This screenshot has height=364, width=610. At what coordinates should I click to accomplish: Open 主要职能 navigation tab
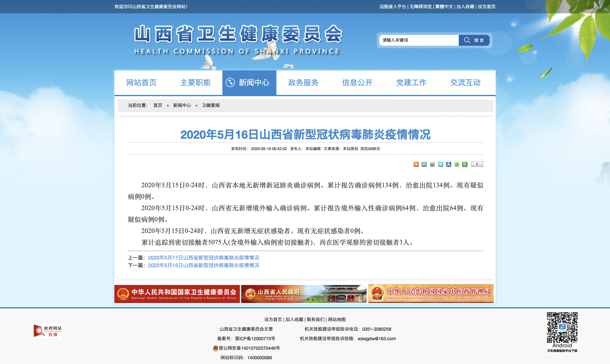tap(195, 83)
